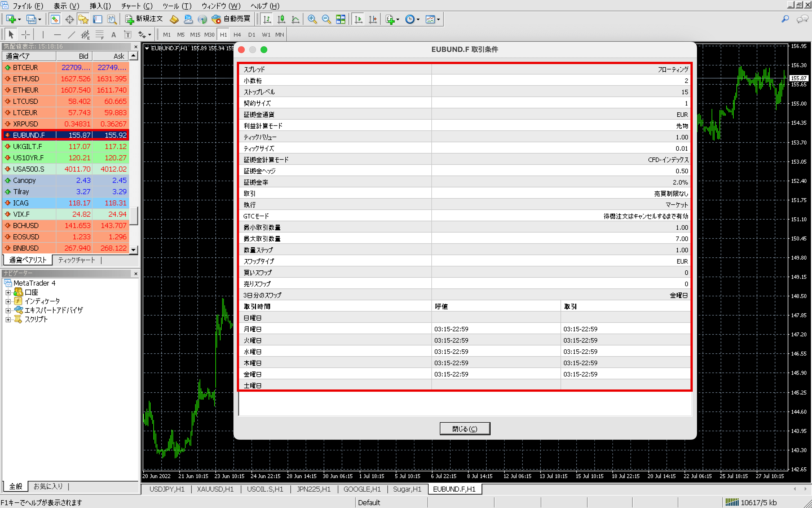This screenshot has height=508, width=812.
Task: Toggle the Terminal window icon
Action: point(97,19)
